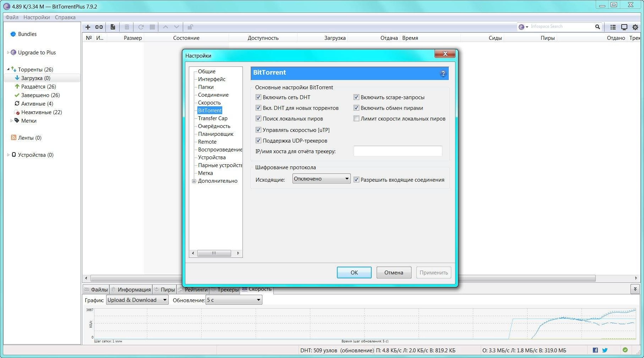
Task: Click settings tree horizontal scrollbar thumb
Action: pyautogui.click(x=214, y=253)
